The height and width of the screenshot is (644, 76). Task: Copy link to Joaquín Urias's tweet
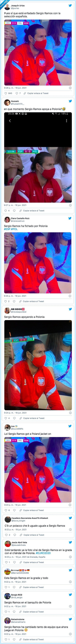tap(36, 93)
